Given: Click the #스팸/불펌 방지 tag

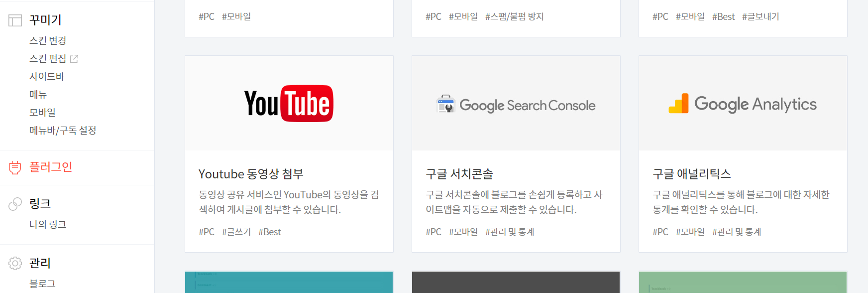Looking at the screenshot, I should click(x=515, y=17).
